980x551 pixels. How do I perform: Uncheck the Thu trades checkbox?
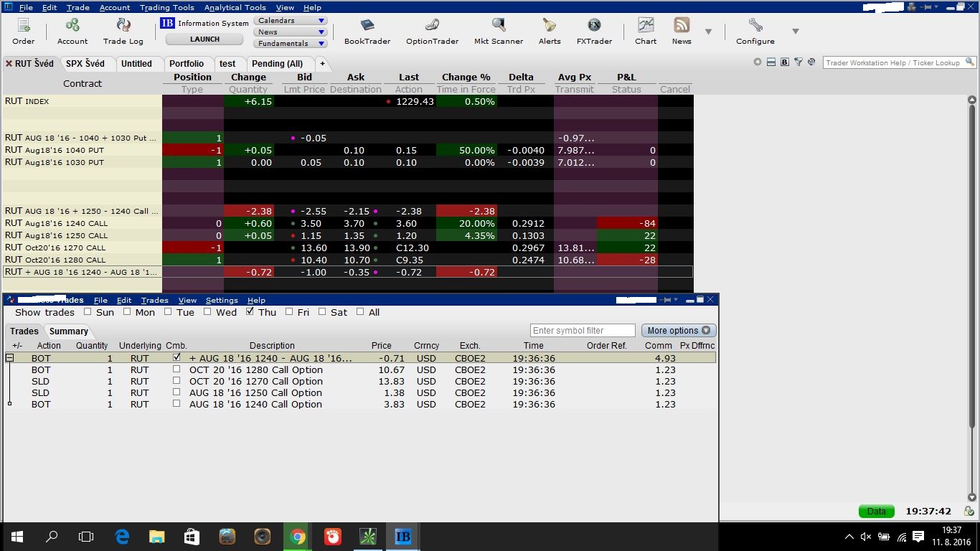[x=250, y=312]
